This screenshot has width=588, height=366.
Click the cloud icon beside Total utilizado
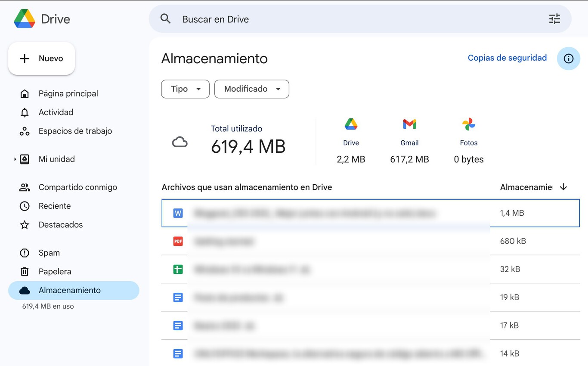[179, 142]
